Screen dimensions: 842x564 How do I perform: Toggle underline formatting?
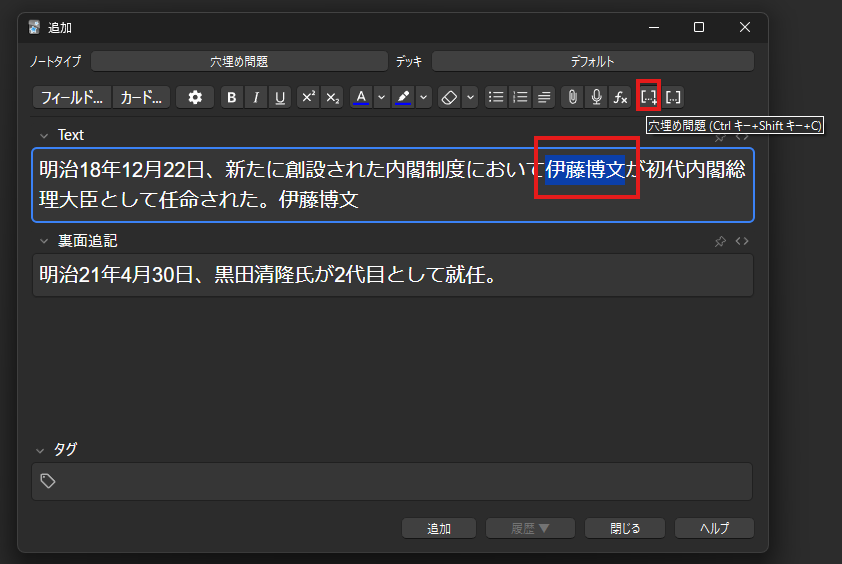pyautogui.click(x=280, y=97)
